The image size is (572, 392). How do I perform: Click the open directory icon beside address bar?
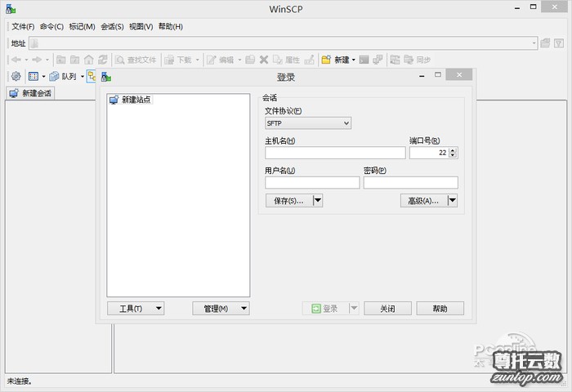tap(545, 43)
